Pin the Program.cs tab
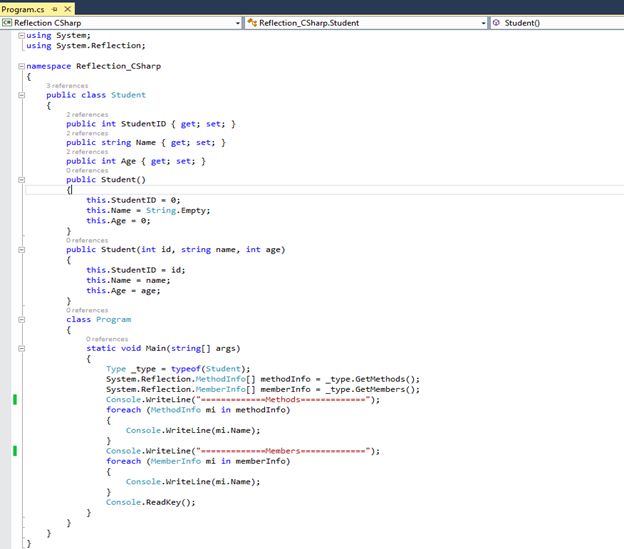 (54, 8)
